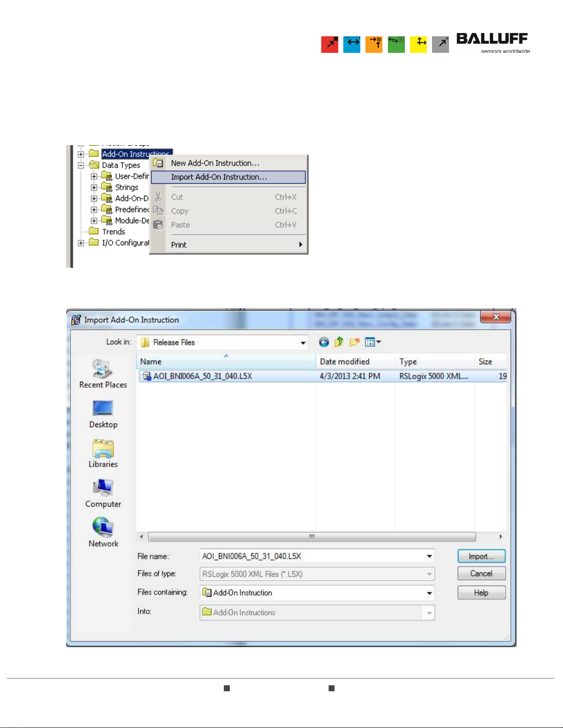
Task: Open the View Menu icon dropdown
Action: click(x=372, y=342)
